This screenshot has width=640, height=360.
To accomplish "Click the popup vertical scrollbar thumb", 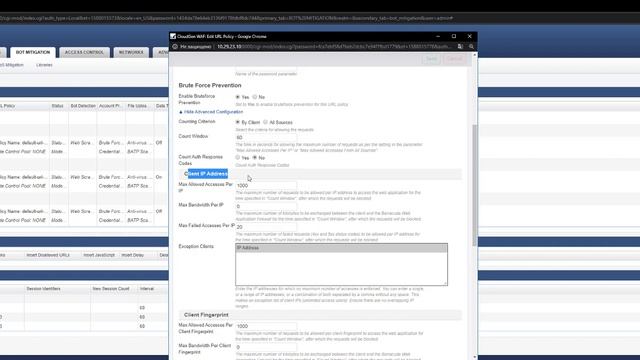I will point(474,185).
